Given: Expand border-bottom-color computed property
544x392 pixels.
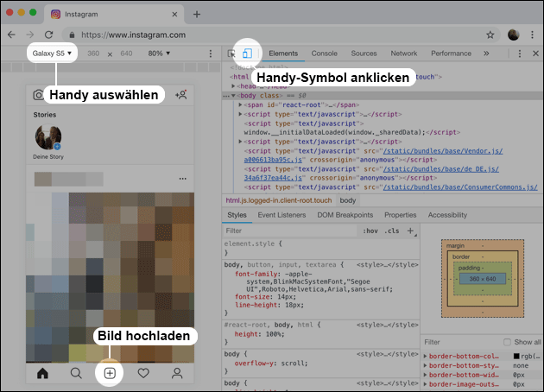Looking at the screenshot, I should (426, 357).
